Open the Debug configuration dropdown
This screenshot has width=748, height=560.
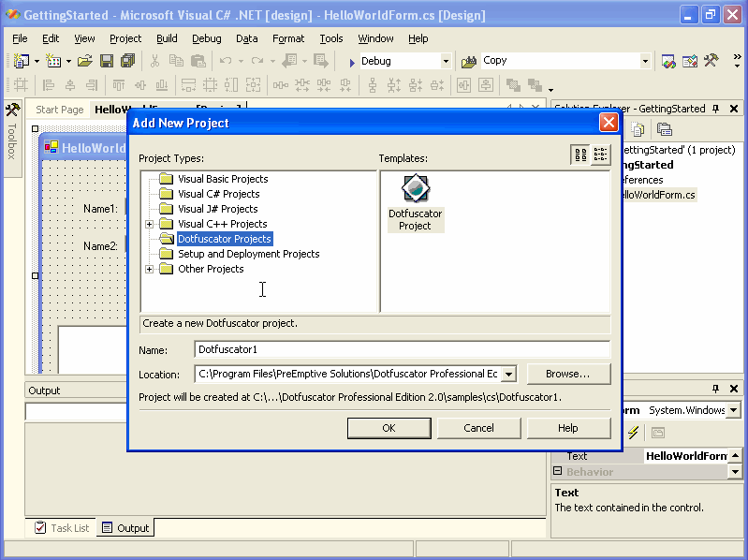446,61
